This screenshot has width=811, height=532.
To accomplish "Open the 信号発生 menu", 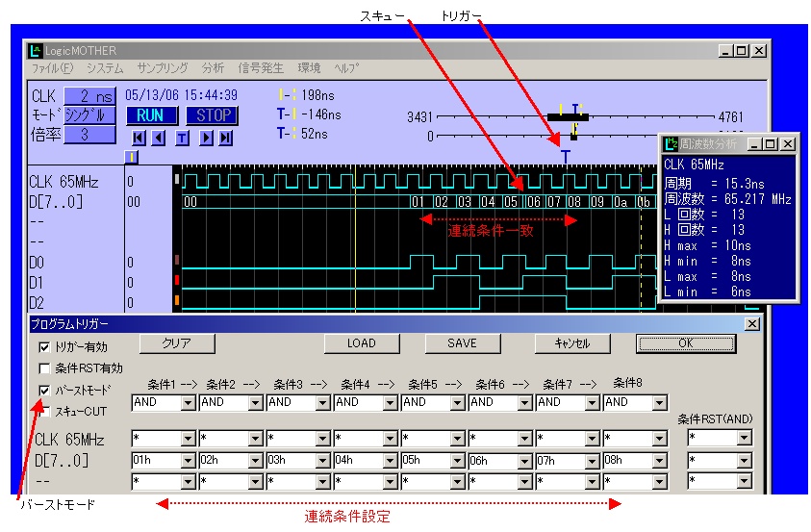I will (261, 68).
